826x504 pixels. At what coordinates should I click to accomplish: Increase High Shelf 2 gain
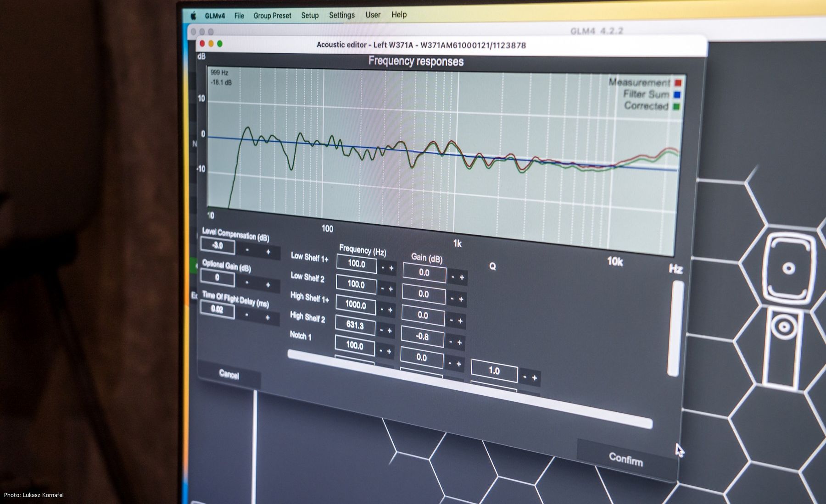pyautogui.click(x=459, y=343)
